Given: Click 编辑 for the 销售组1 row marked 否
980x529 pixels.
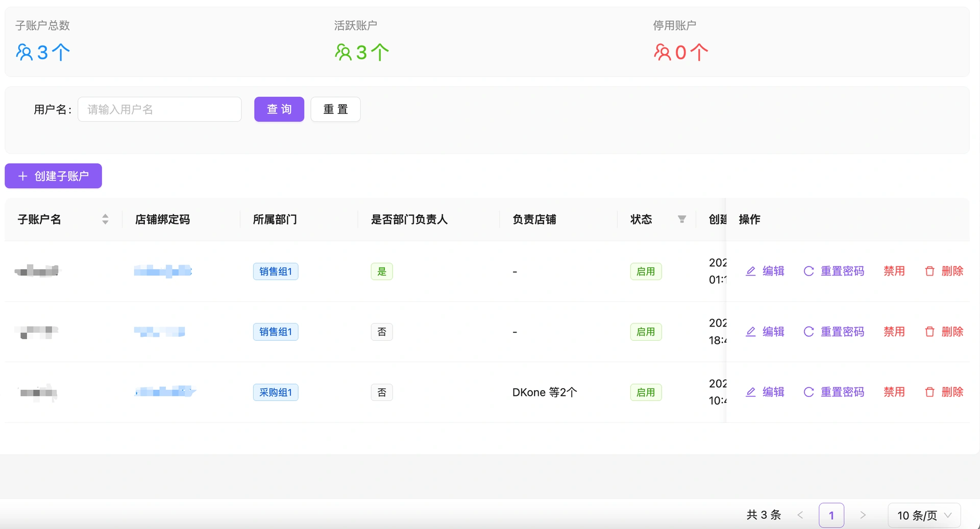Looking at the screenshot, I should pos(765,332).
